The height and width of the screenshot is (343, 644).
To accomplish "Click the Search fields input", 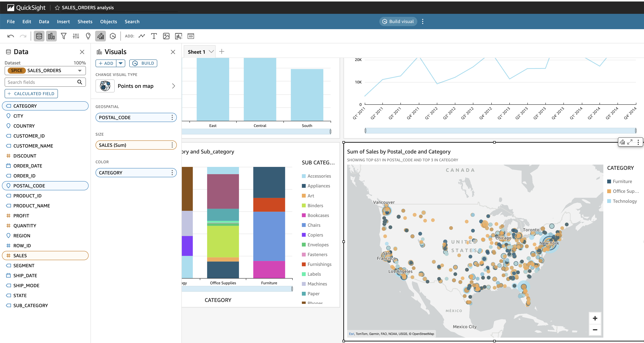I will pyautogui.click(x=41, y=82).
